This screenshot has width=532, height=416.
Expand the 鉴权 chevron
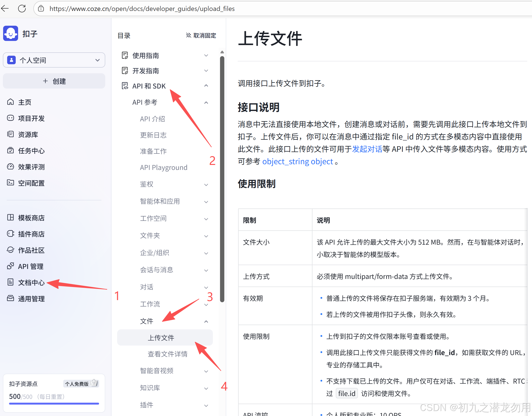[206, 185]
